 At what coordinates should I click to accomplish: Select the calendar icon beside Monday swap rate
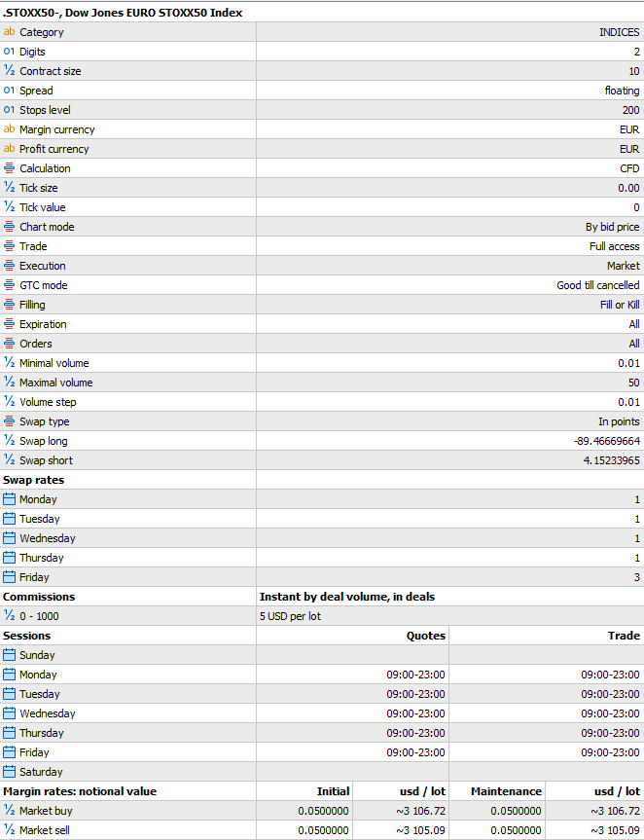pos(9,499)
